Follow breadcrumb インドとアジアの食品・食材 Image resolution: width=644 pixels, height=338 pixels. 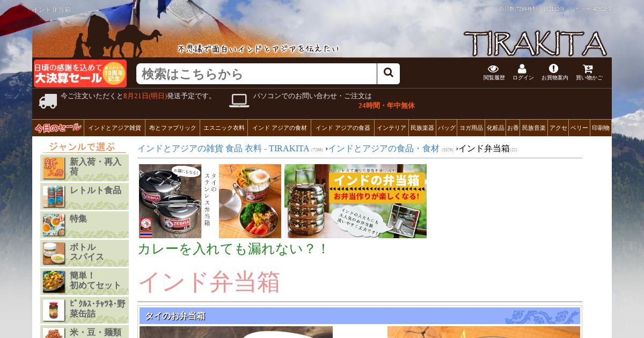384,149
